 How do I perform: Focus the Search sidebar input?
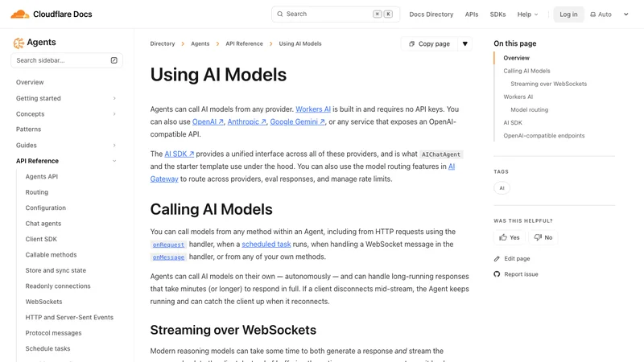67,60
